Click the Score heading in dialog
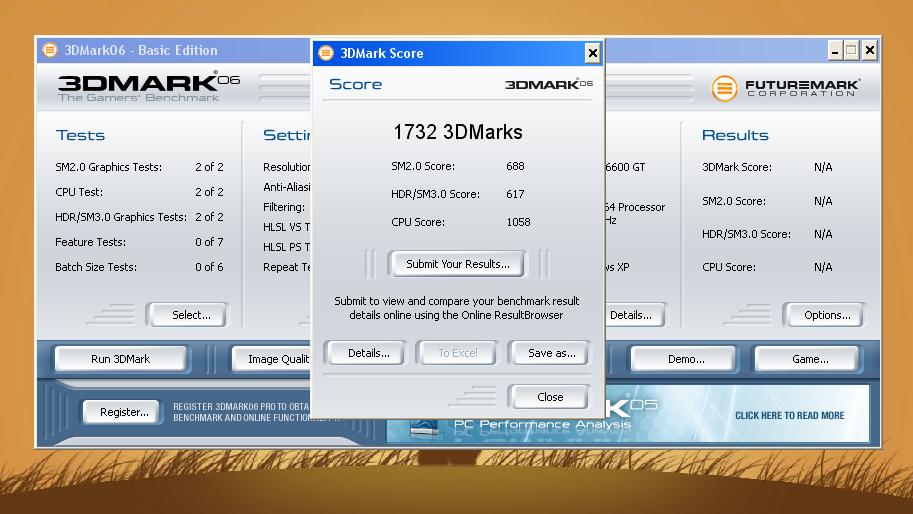This screenshot has width=913, height=514. pyautogui.click(x=355, y=84)
